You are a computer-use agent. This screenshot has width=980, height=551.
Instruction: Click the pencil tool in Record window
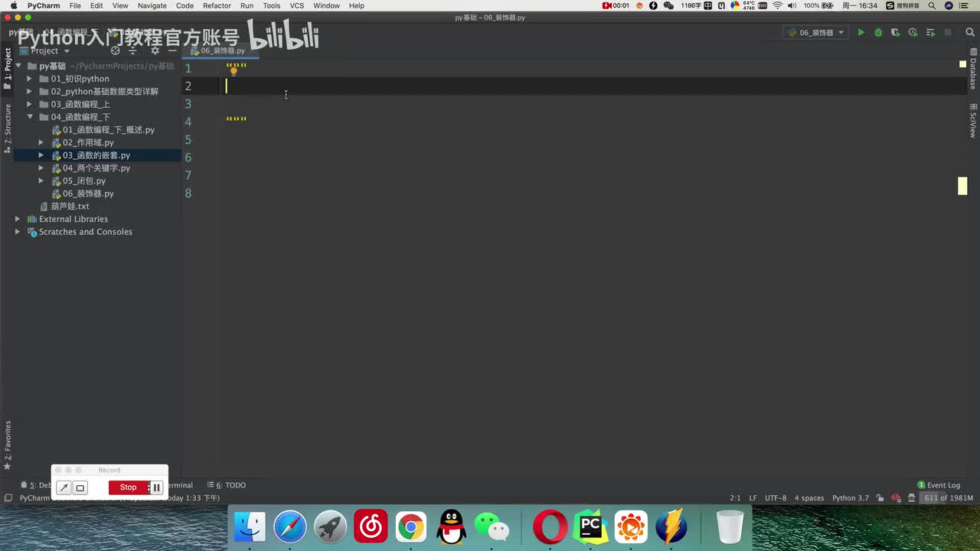64,487
